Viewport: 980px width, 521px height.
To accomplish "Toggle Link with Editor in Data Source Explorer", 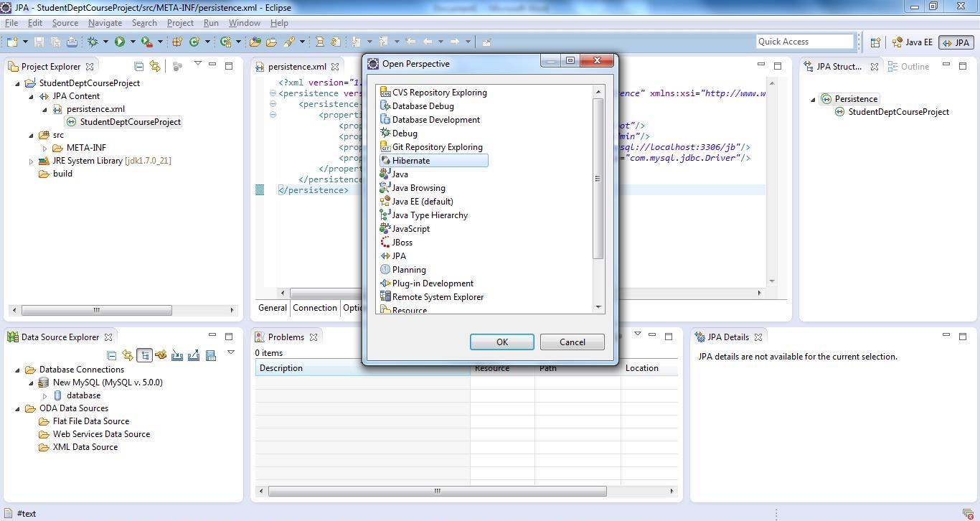I will 128,355.
